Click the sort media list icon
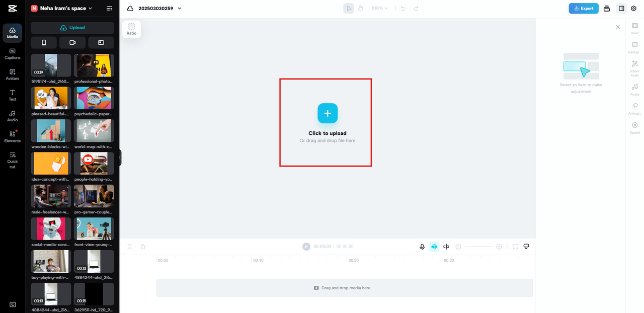 click(109, 9)
